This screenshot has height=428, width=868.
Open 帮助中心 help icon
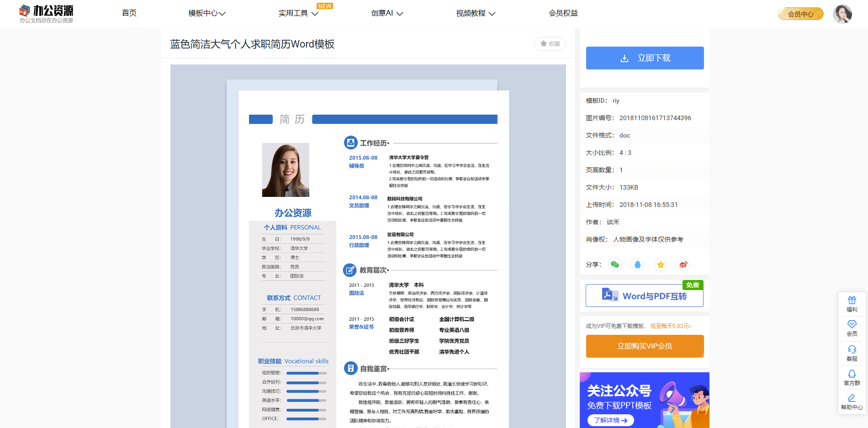[852, 402]
